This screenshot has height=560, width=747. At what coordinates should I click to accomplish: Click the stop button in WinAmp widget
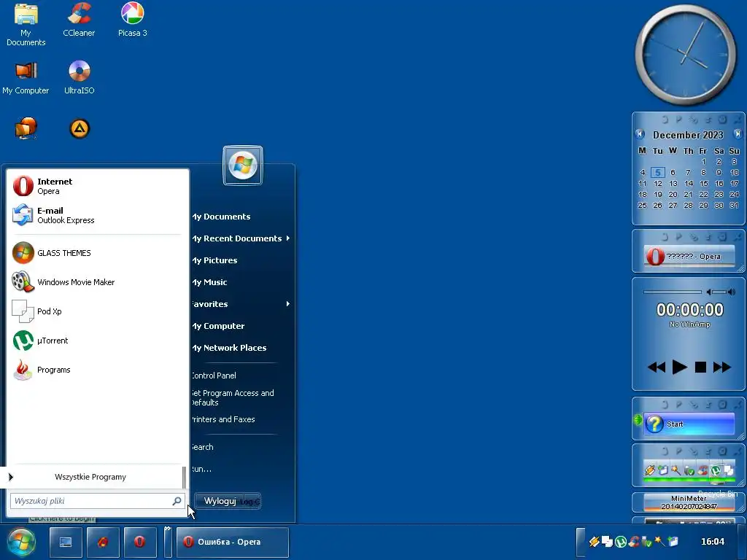tap(700, 367)
